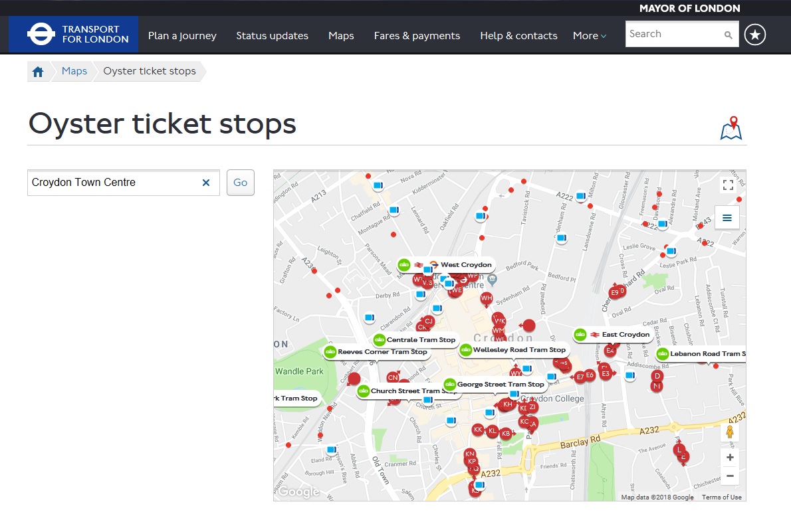The image size is (791, 532).
Task: Open favourites star icon in header
Action: click(x=754, y=35)
